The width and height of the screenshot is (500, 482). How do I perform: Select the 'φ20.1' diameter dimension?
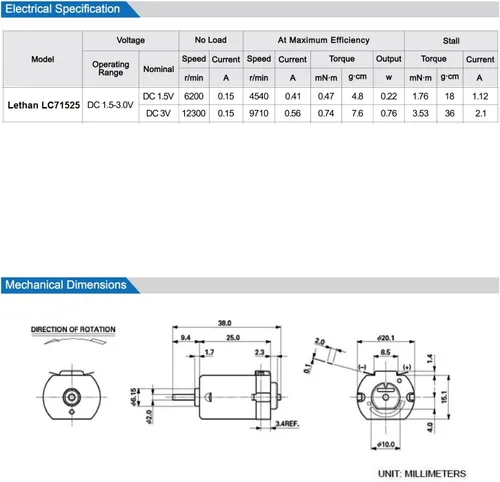386,338
